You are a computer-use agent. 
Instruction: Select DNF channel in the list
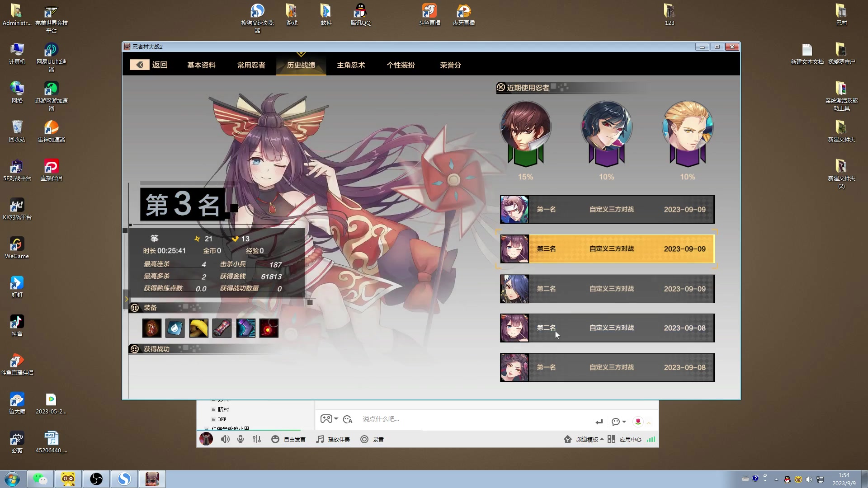click(222, 419)
